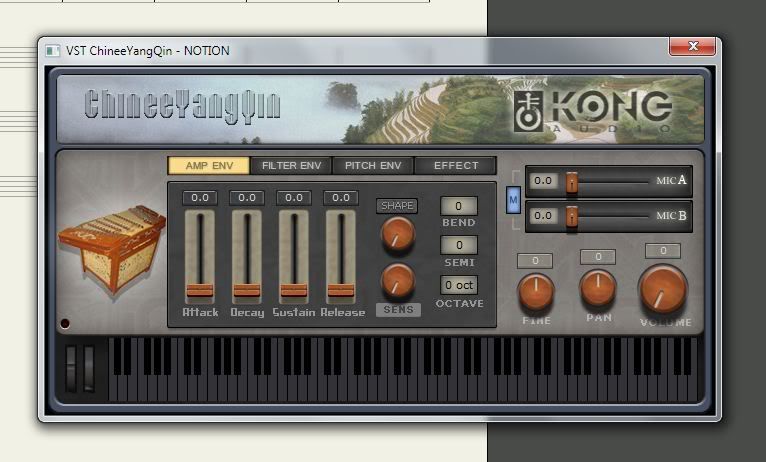Select the Attack value field
This screenshot has height=462, width=766.
pos(200,198)
